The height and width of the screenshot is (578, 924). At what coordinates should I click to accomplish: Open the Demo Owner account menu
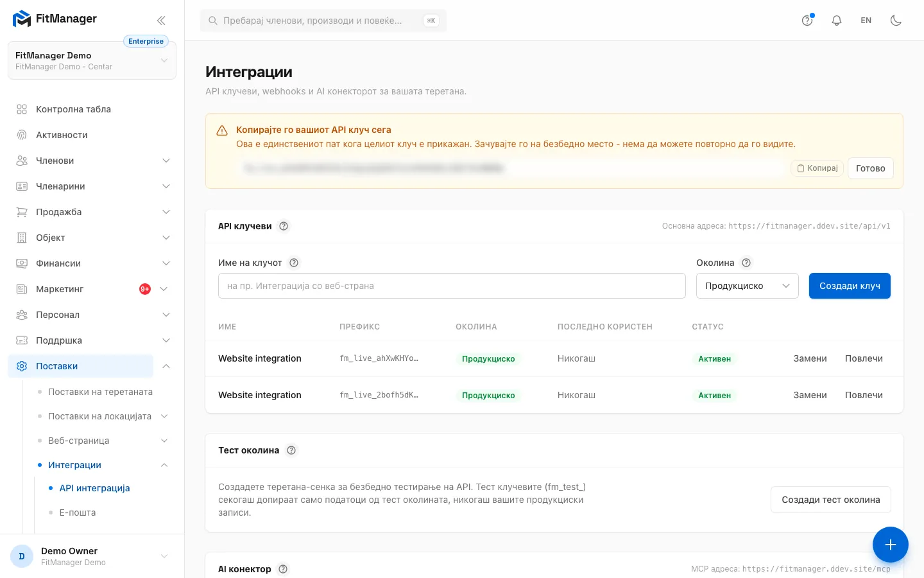point(92,556)
